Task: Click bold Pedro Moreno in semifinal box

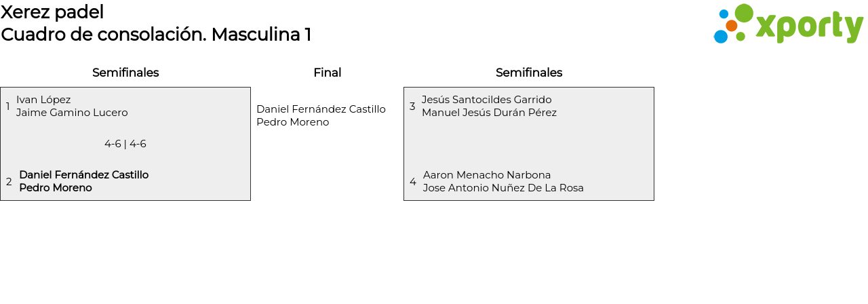Action: click(56, 188)
